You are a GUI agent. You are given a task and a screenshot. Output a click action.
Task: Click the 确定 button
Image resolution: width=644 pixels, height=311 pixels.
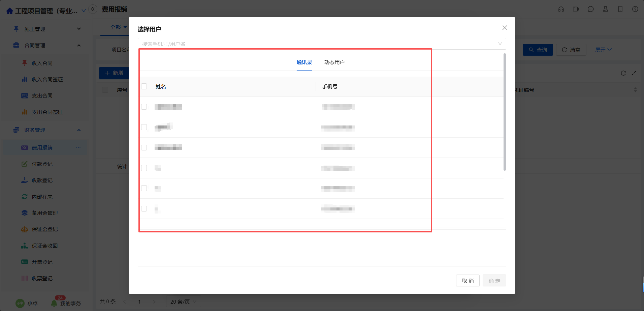point(494,281)
